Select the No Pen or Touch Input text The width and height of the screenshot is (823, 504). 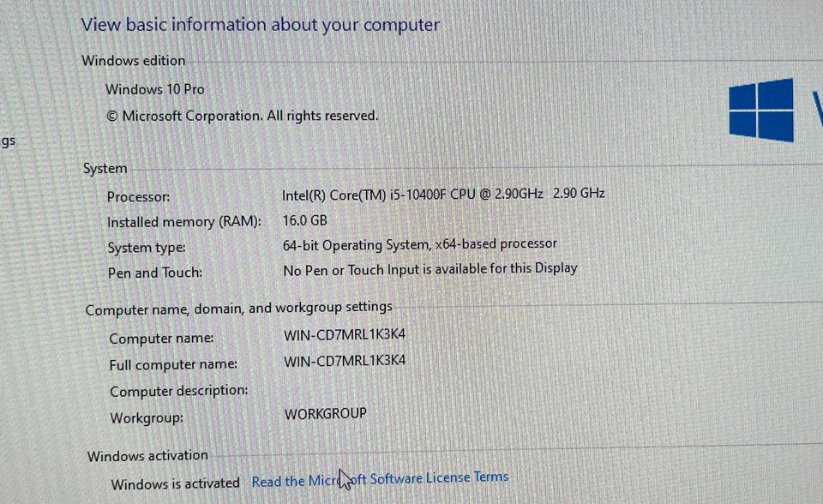(430, 269)
